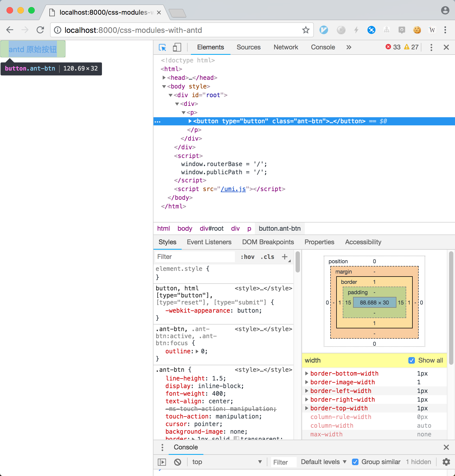Open the blue checkmark extension

pos(324,30)
